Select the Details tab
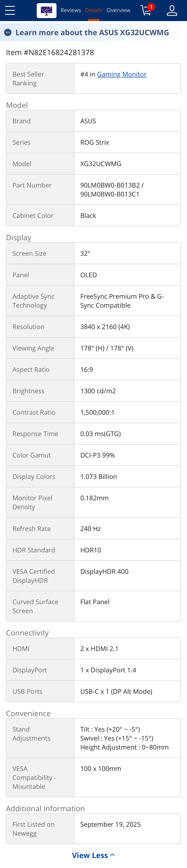 point(93,10)
